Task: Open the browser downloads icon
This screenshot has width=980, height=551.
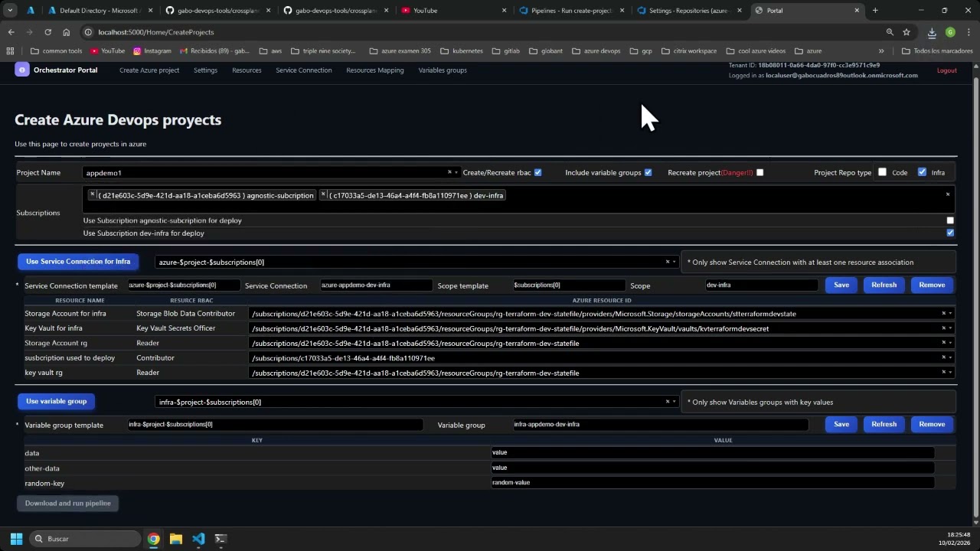Action: click(932, 32)
